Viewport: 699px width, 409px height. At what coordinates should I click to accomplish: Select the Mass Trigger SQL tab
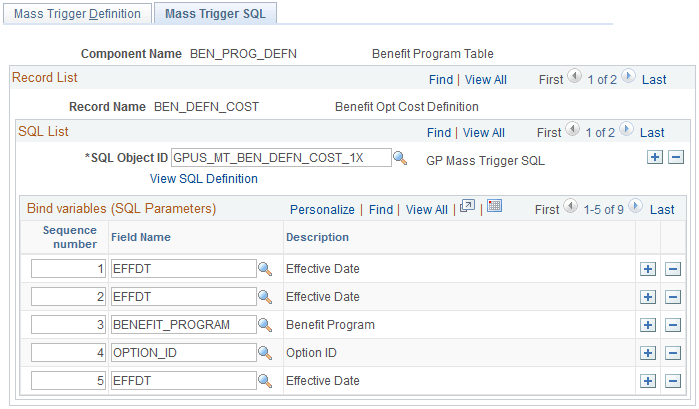215,13
